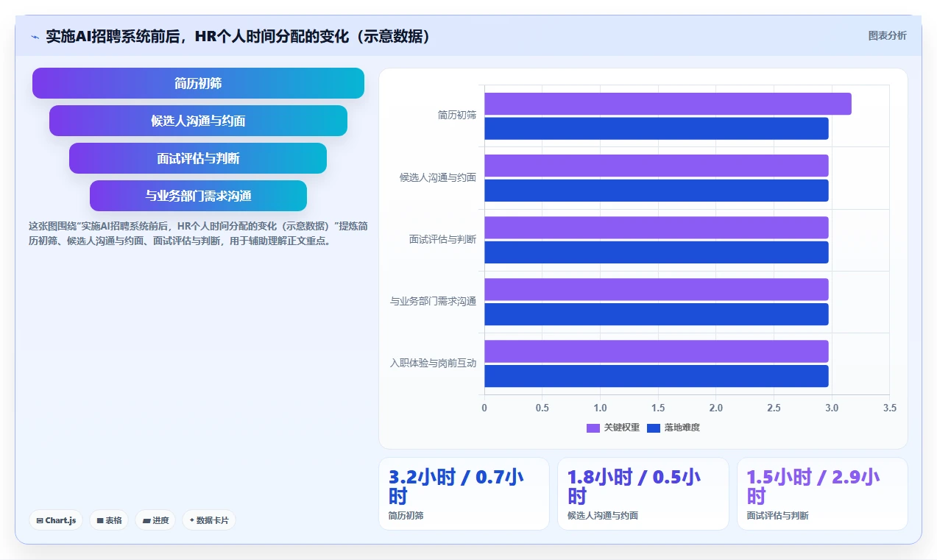Click the blue bar for 入职体验与岗前互动
The image size is (937, 560).
657,376
